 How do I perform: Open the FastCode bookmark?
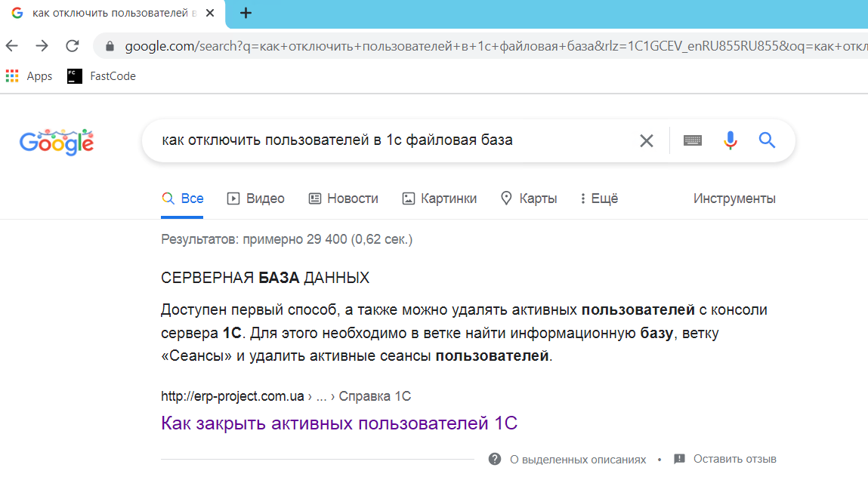tap(101, 75)
